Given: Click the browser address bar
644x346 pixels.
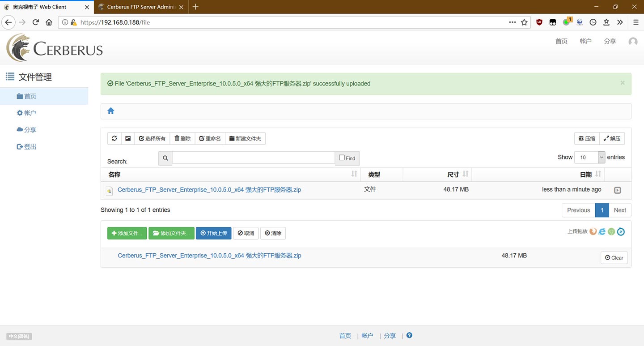Looking at the screenshot, I should pyautogui.click(x=294, y=22).
